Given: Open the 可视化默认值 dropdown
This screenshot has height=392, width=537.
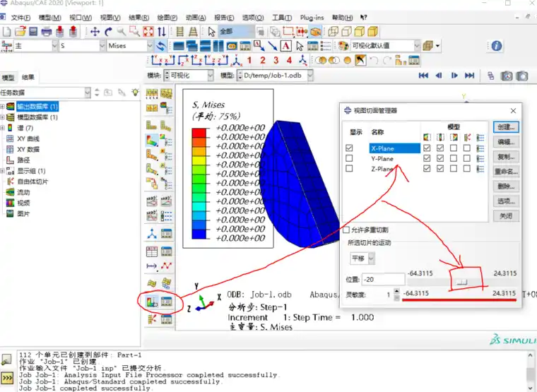Looking at the screenshot, I should [385, 45].
